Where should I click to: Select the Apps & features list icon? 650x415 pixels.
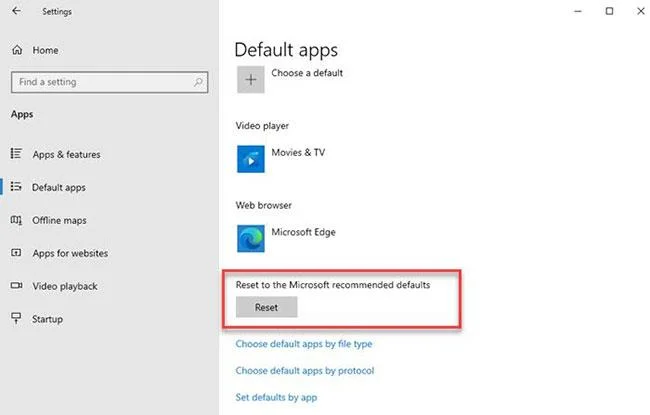pos(16,154)
